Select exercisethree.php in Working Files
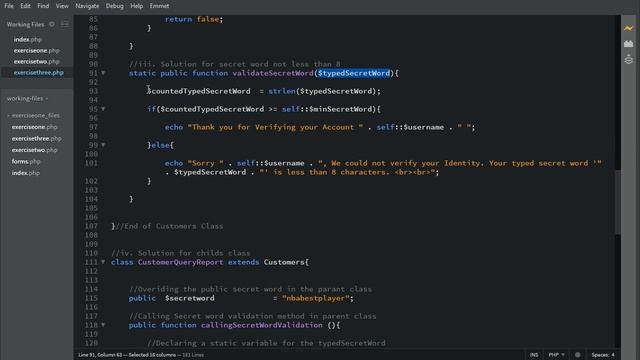This screenshot has height=360, width=640. [39, 73]
